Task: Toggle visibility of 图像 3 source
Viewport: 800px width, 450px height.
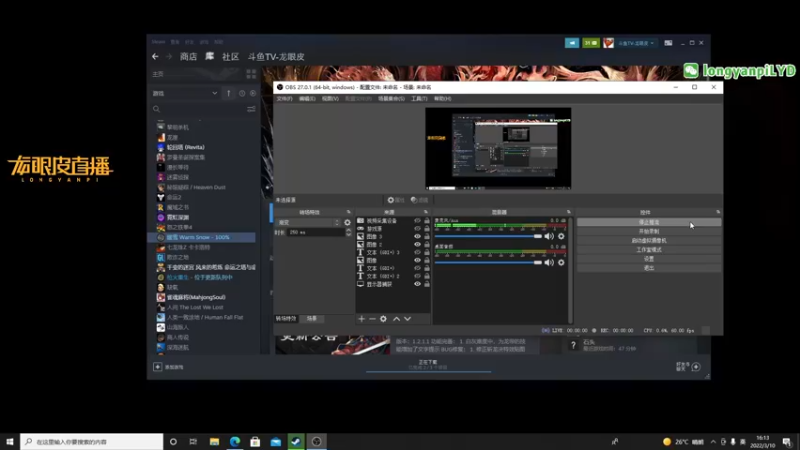Action: coord(417,237)
